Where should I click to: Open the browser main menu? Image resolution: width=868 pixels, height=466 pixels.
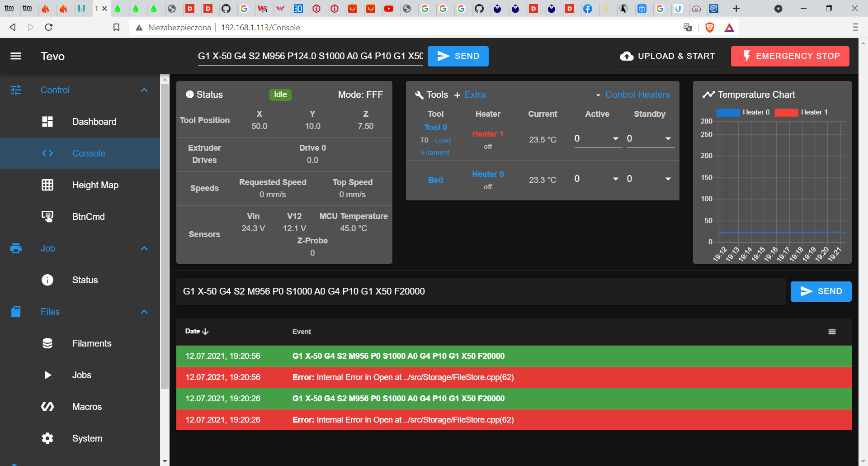tap(855, 28)
